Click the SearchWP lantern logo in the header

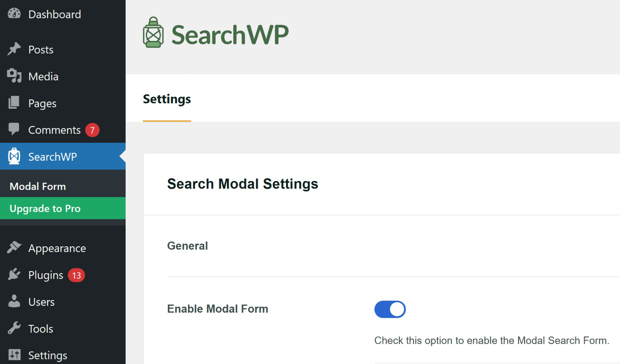tap(153, 33)
